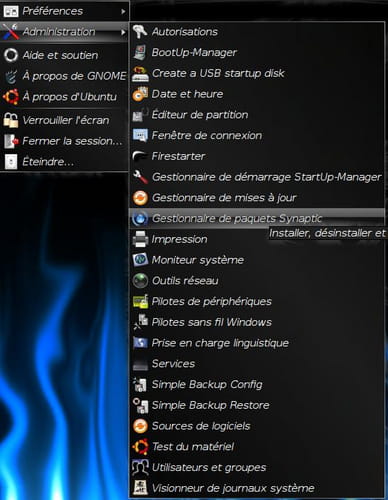Choose Fermer la session...
388x500 pixels.
[64, 141]
